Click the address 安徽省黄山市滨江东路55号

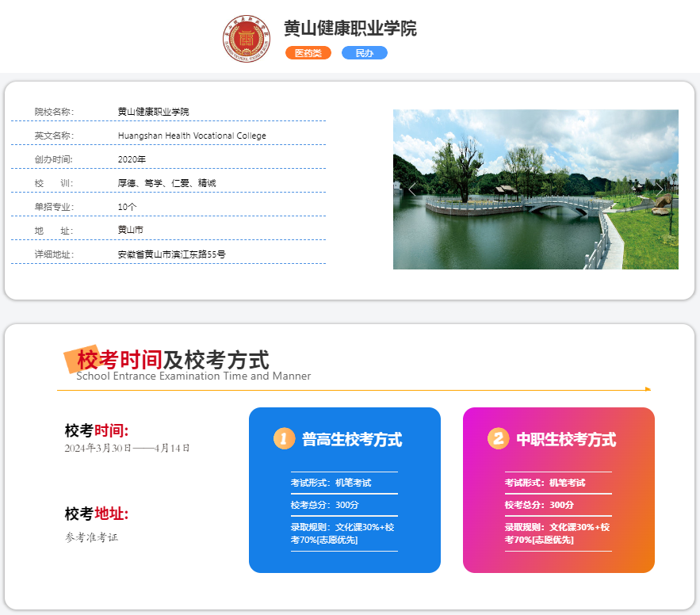pos(171,254)
